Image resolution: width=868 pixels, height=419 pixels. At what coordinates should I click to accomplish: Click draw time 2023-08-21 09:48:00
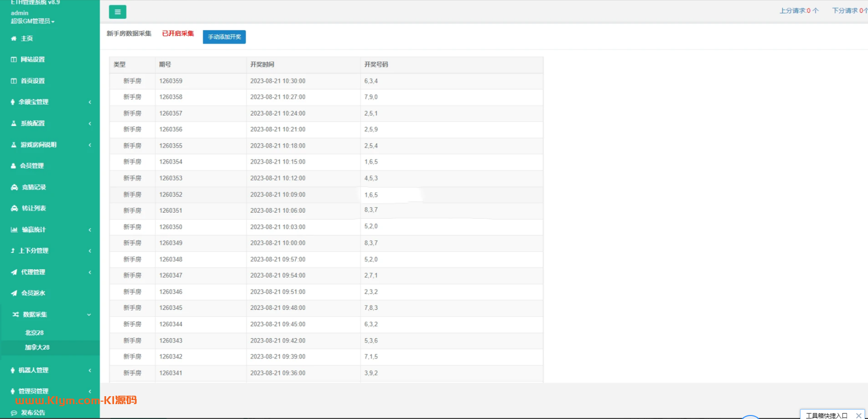tap(278, 308)
